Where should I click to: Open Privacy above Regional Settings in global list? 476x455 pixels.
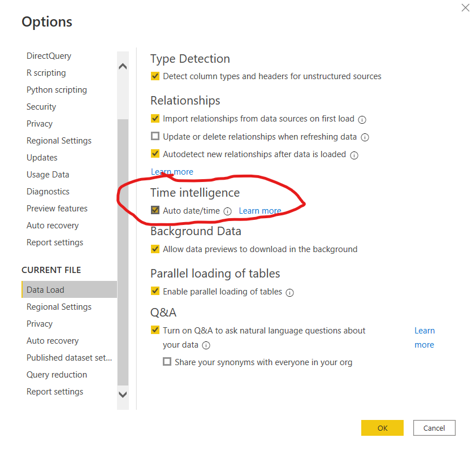40,124
